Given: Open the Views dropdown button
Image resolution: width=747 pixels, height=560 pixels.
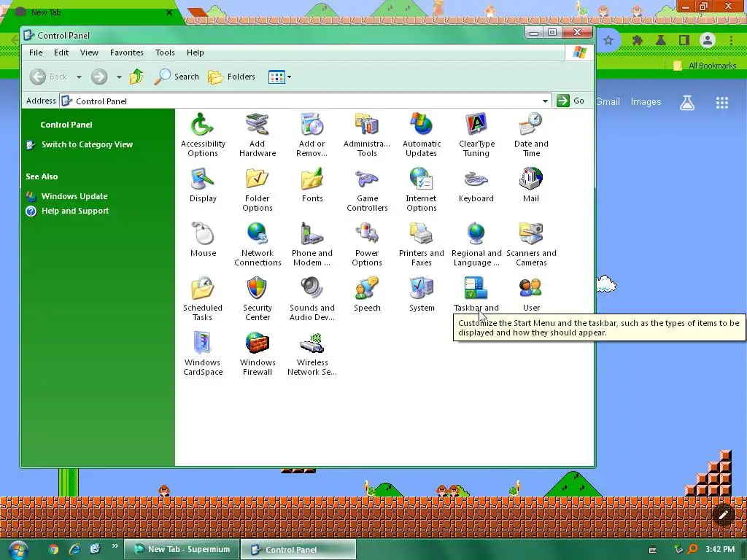Looking at the screenshot, I should 279,77.
